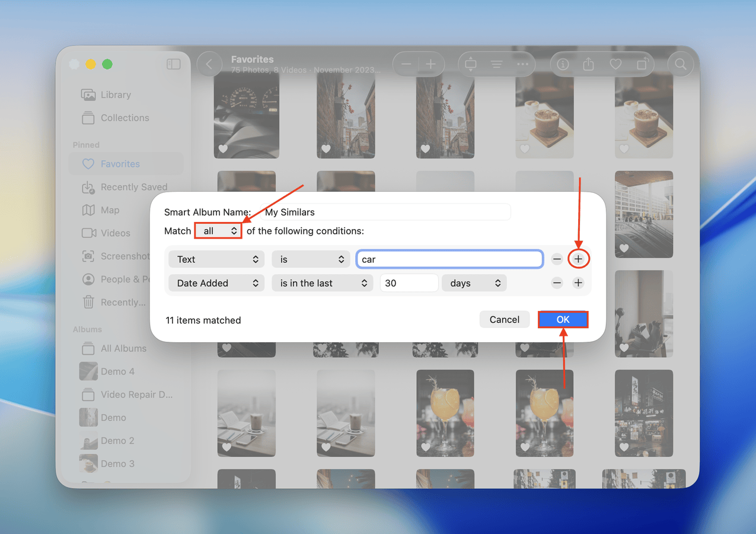Expand the 'is in the last' operator dropdown

(x=323, y=283)
